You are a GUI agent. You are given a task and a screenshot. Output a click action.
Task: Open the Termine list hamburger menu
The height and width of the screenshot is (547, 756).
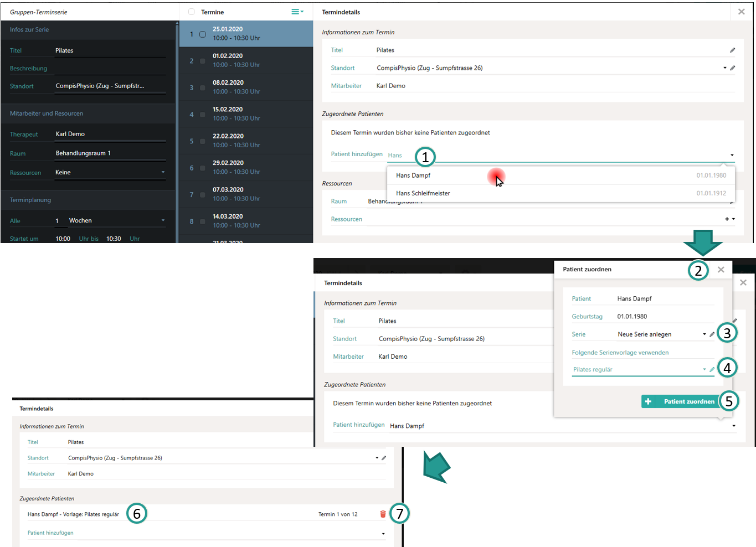[x=297, y=12]
